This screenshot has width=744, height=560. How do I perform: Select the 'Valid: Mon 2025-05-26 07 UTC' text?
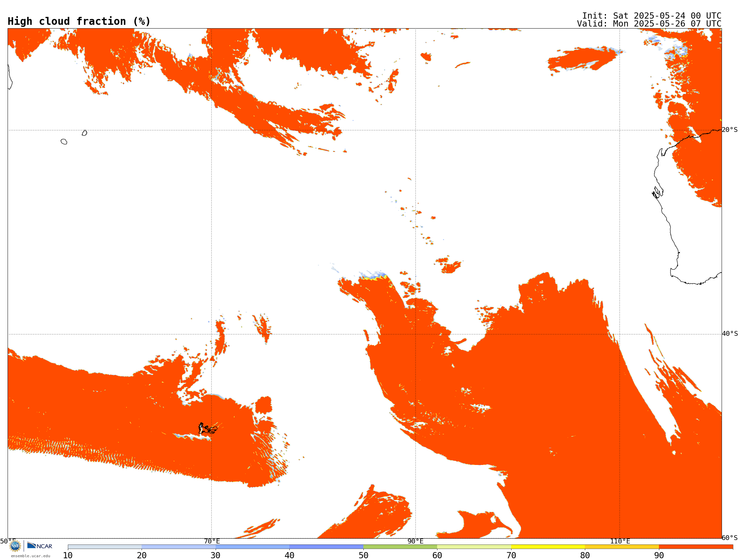coord(649,24)
